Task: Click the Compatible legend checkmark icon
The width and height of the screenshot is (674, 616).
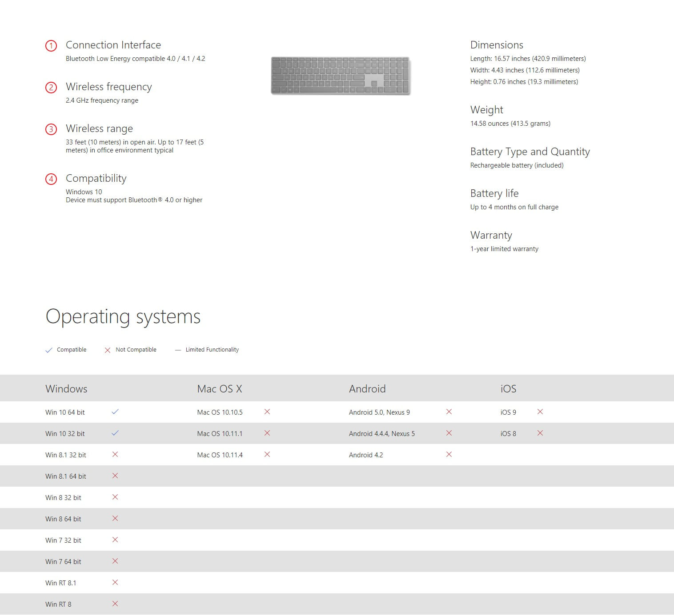Action: [49, 350]
